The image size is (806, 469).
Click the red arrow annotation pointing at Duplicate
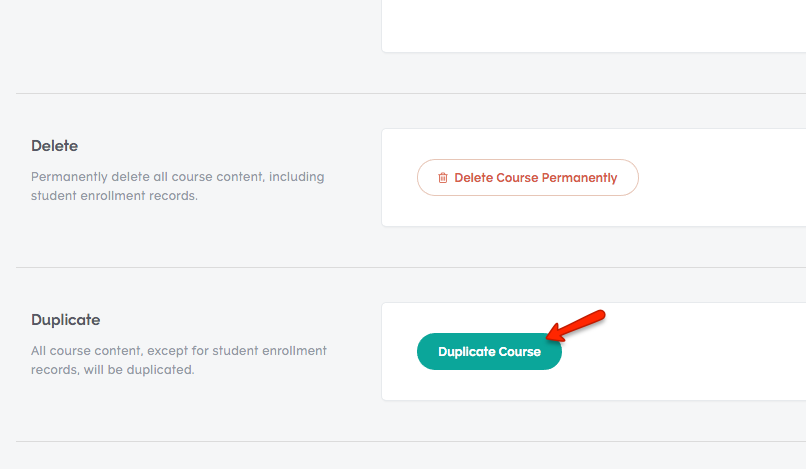pos(576,326)
